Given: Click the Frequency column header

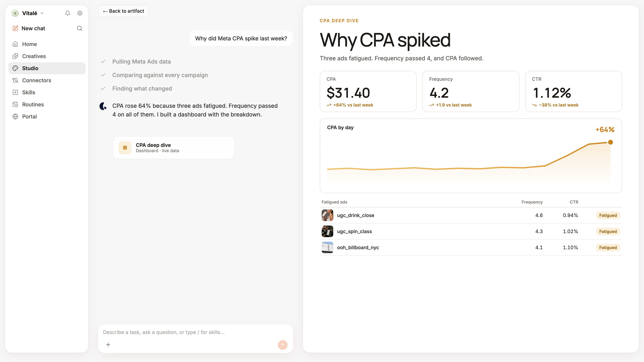Looking at the screenshot, I should (532, 202).
